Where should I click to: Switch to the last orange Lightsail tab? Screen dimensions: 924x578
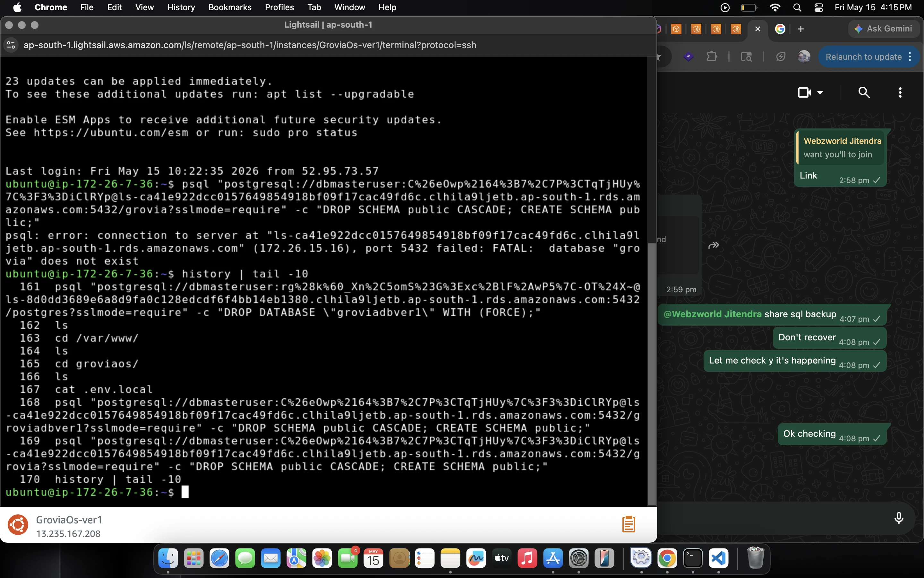736,29
